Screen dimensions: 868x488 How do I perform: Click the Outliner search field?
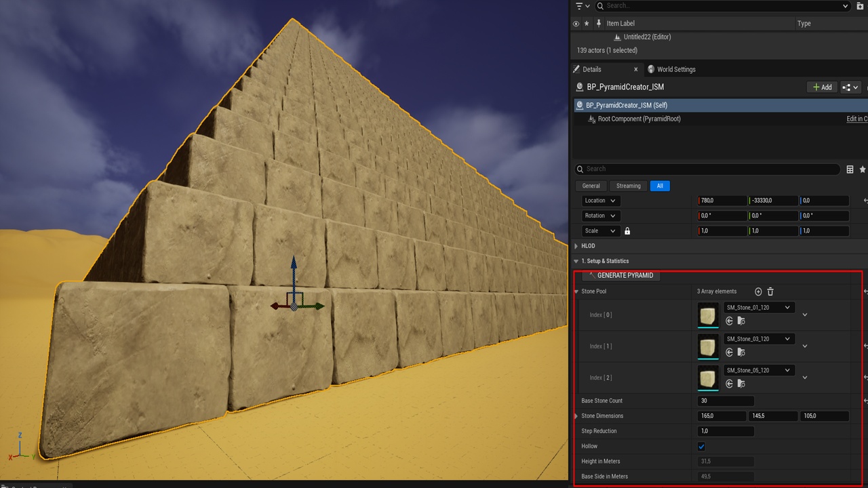(723, 5)
